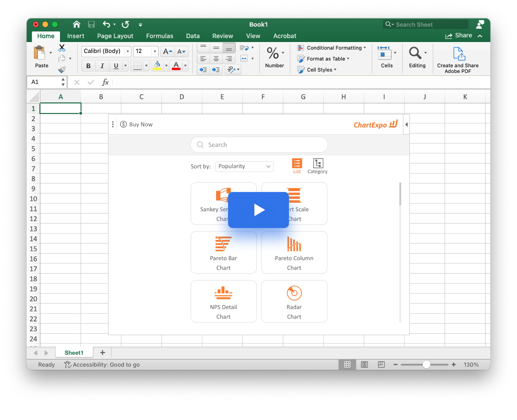Image resolution: width=517 pixels, height=420 pixels.
Task: Apply cell borders with the Borders icon
Action: click(137, 66)
